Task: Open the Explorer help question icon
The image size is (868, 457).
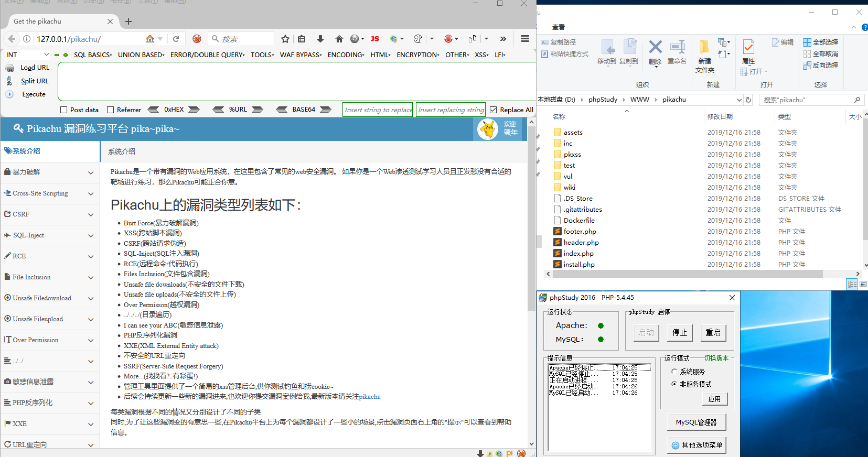Action: coord(865,27)
